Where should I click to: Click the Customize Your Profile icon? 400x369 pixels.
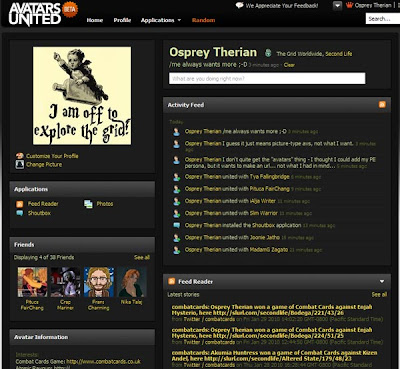[x=20, y=156]
